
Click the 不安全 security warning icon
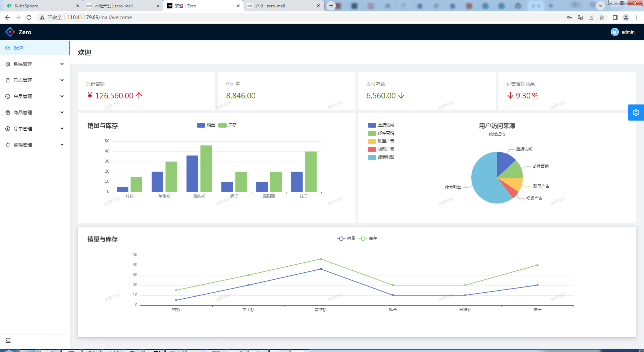(x=42, y=17)
